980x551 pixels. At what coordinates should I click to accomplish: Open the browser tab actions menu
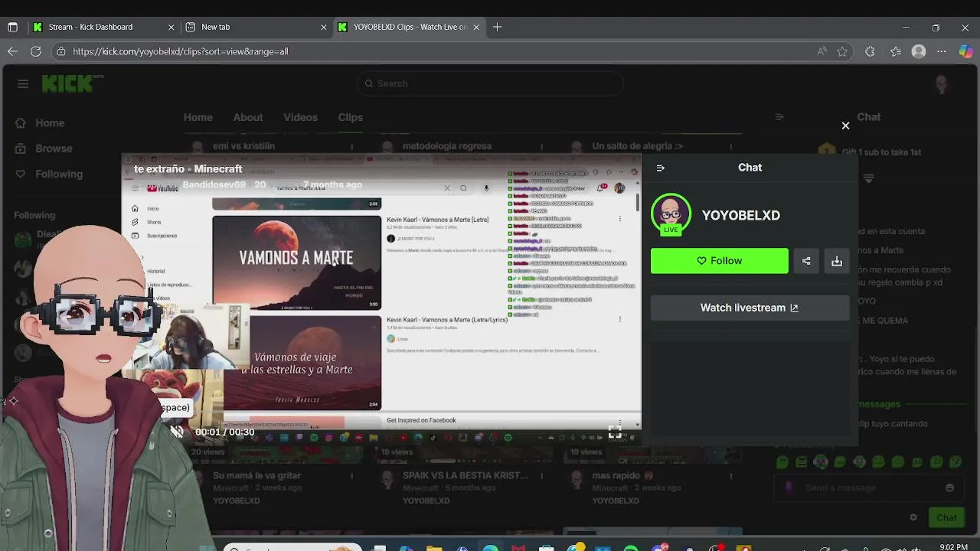(12, 27)
